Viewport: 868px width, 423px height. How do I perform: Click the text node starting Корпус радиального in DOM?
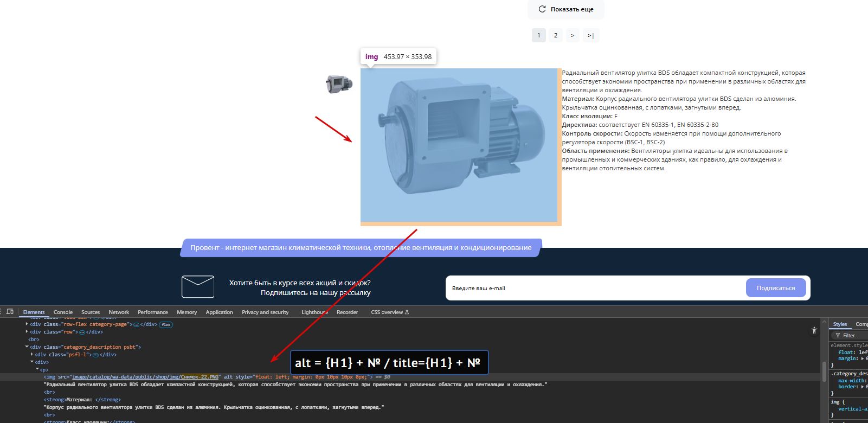[x=214, y=407]
